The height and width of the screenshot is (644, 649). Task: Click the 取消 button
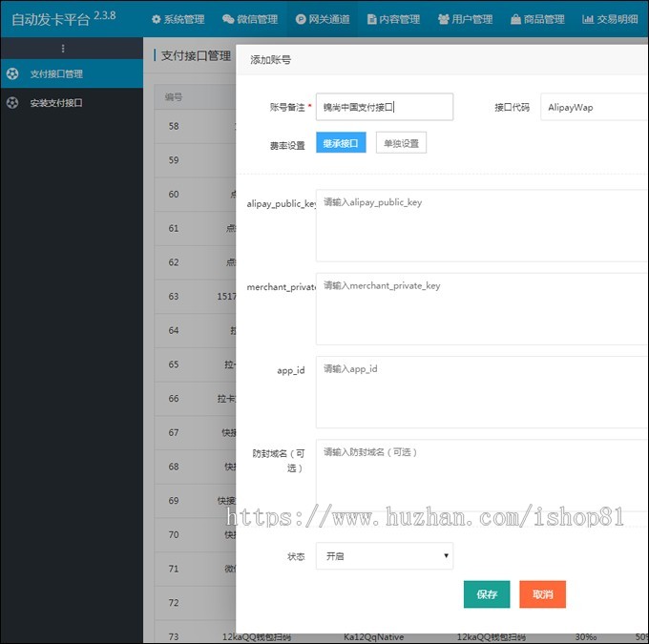point(543,594)
